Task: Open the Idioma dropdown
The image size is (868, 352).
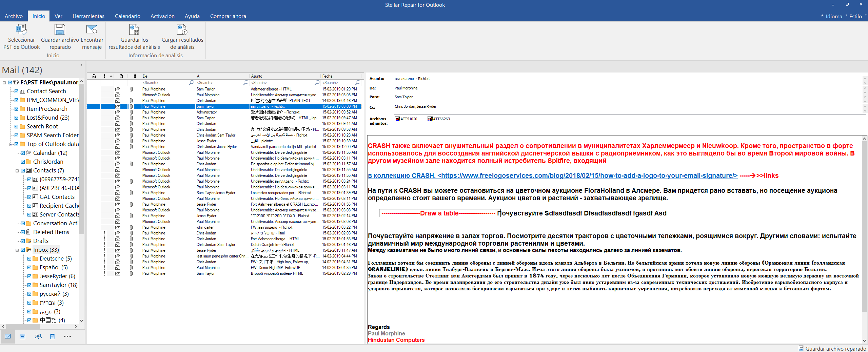Action: (x=833, y=16)
